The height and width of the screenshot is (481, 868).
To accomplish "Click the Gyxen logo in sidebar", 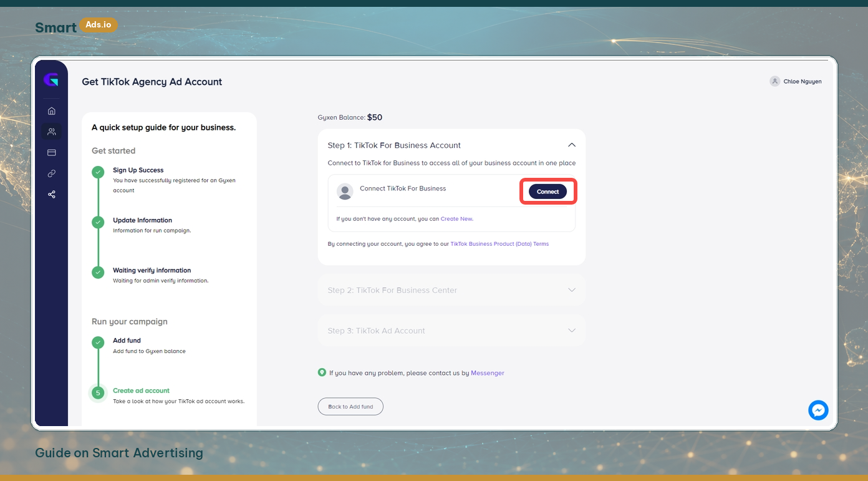I will tap(51, 80).
